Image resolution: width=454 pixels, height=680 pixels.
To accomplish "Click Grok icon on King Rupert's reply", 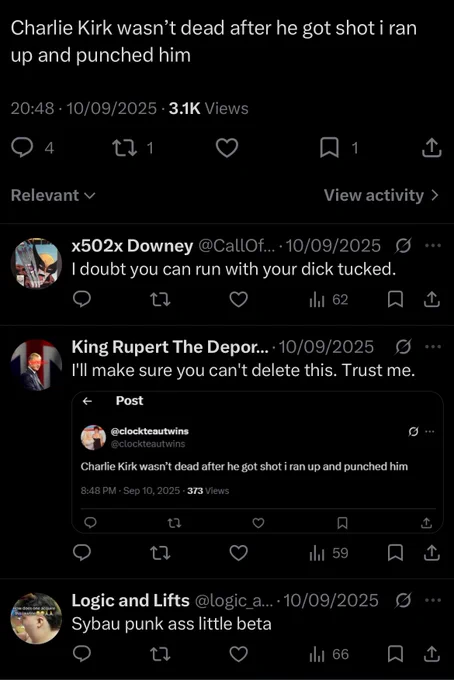I will [403, 347].
